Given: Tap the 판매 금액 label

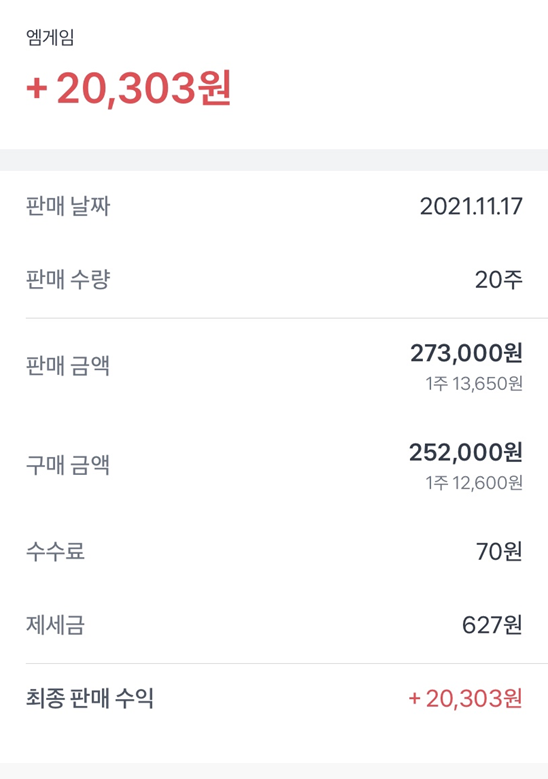Looking at the screenshot, I should click(x=68, y=366).
